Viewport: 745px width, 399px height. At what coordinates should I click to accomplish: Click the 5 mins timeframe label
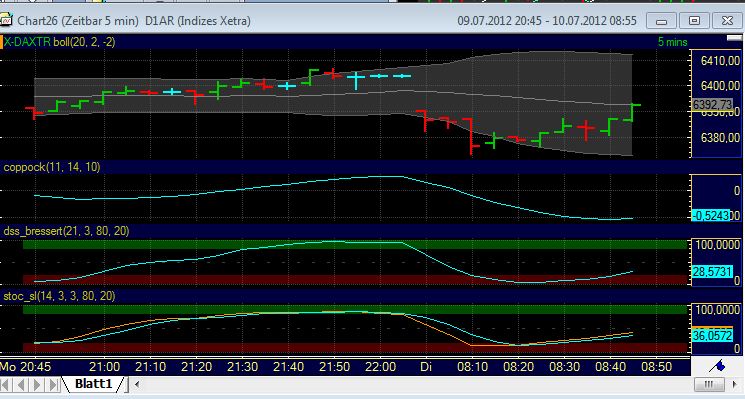coord(672,42)
